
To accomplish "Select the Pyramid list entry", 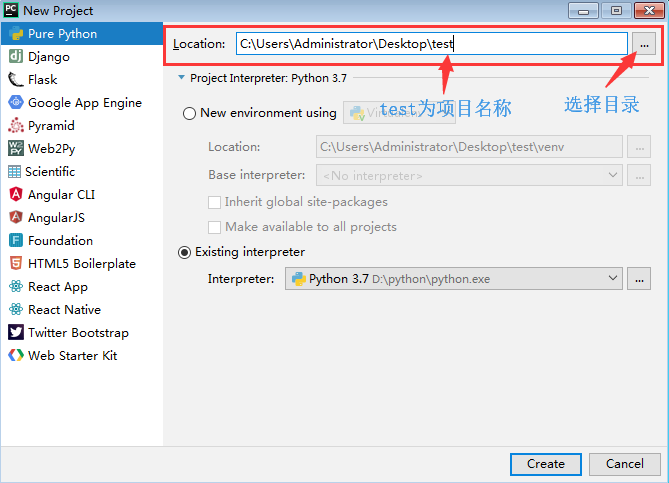I will [x=82, y=126].
